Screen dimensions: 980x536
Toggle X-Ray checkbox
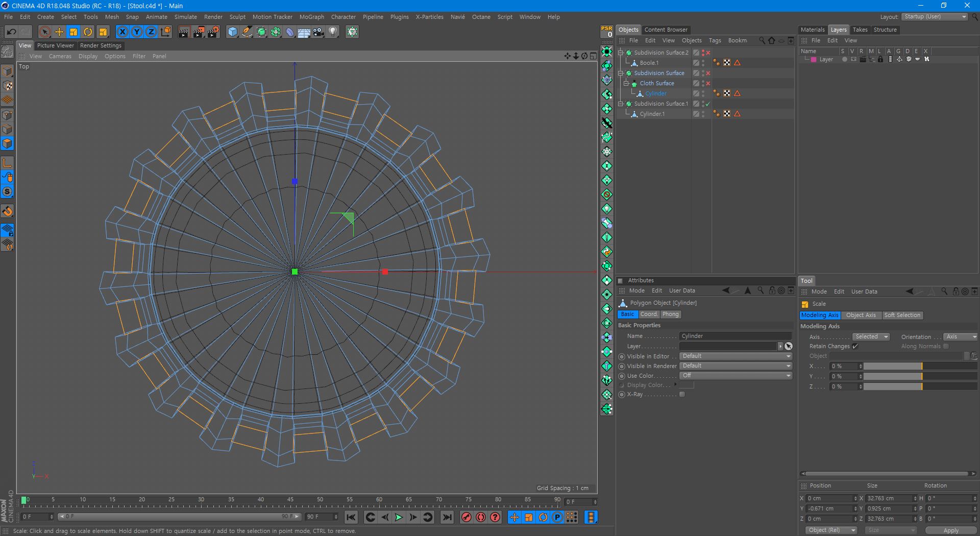coord(682,395)
